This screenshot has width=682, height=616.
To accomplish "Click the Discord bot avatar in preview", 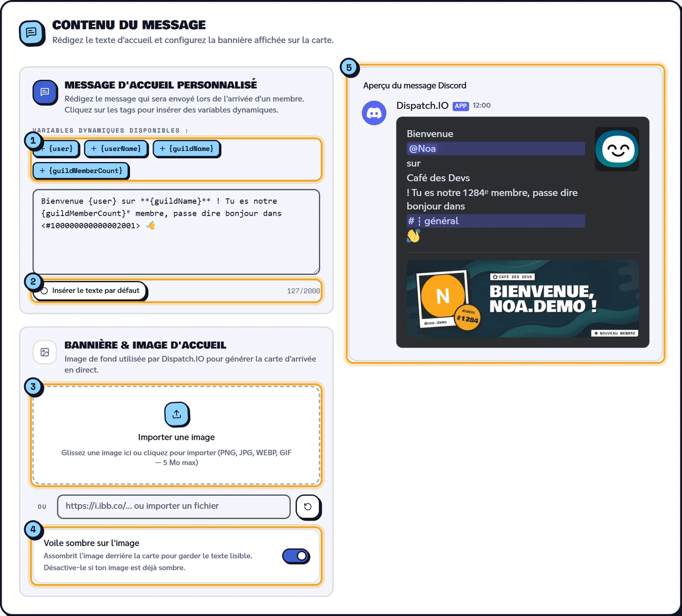I will pyautogui.click(x=374, y=113).
